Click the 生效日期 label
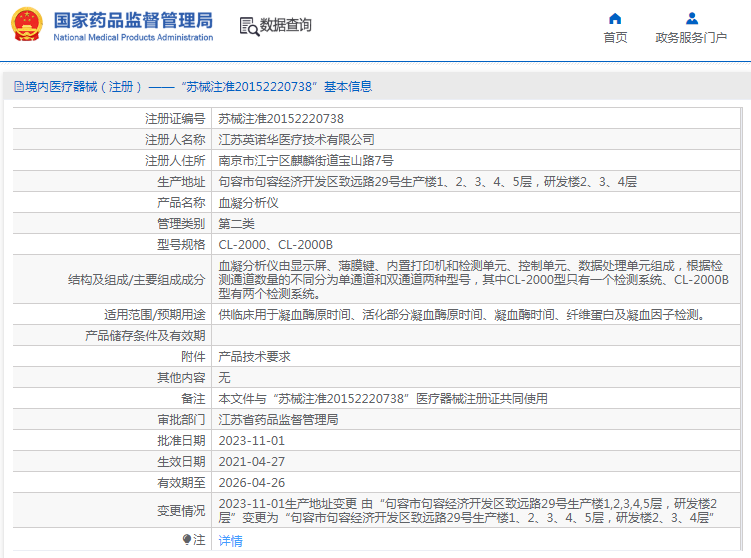 coord(181,462)
